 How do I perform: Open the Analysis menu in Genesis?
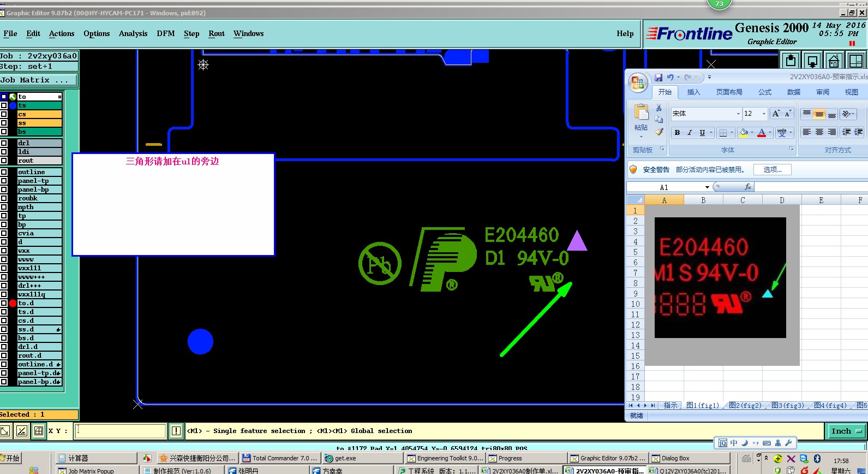point(133,34)
